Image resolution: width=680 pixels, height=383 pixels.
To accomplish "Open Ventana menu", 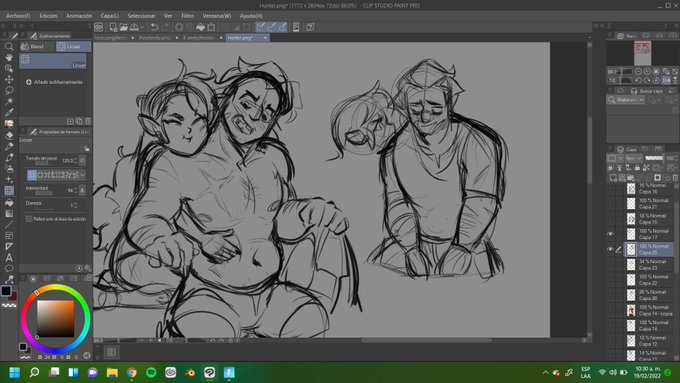I will click(x=217, y=16).
